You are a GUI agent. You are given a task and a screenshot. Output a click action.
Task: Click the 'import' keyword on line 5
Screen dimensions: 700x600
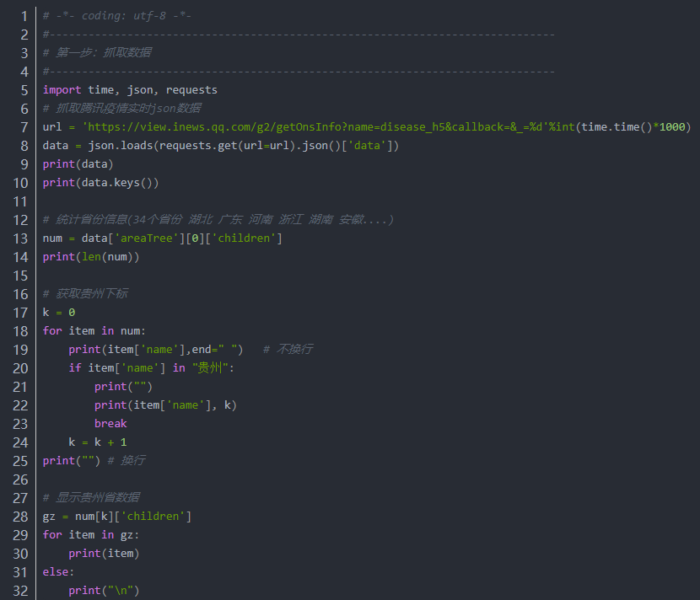coord(62,90)
